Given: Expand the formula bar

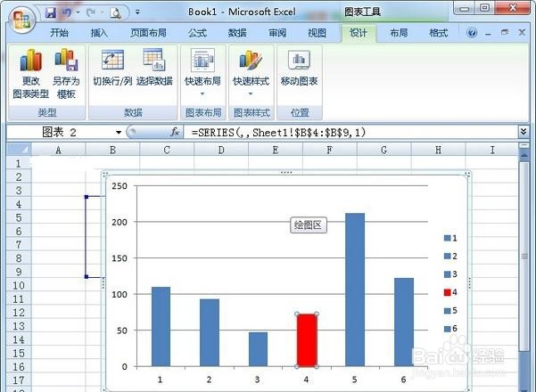Looking at the screenshot, I should pos(524,132).
